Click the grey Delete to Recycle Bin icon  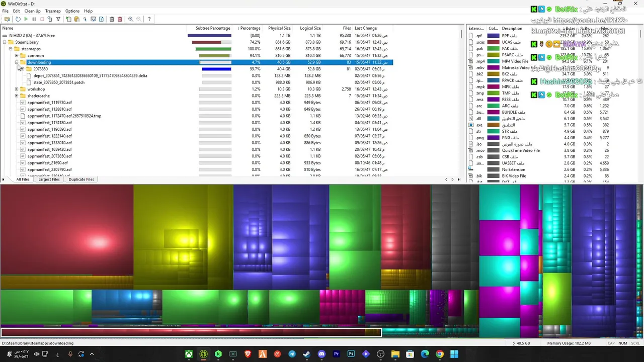[x=112, y=19]
